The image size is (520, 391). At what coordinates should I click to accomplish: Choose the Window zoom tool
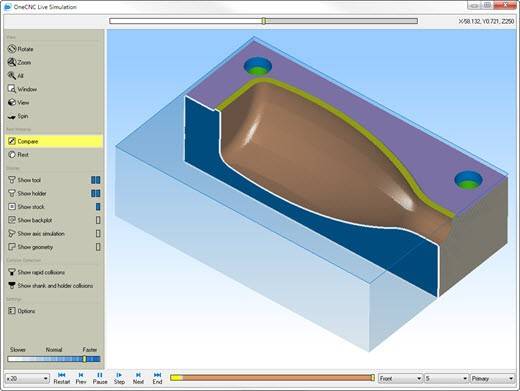(22, 89)
